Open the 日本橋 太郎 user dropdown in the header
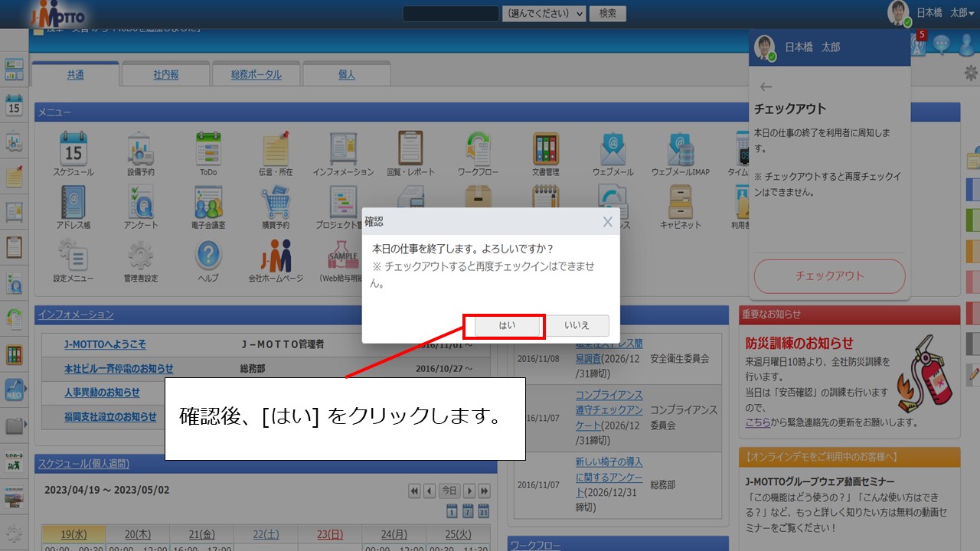980x551 pixels. pyautogui.click(x=945, y=13)
